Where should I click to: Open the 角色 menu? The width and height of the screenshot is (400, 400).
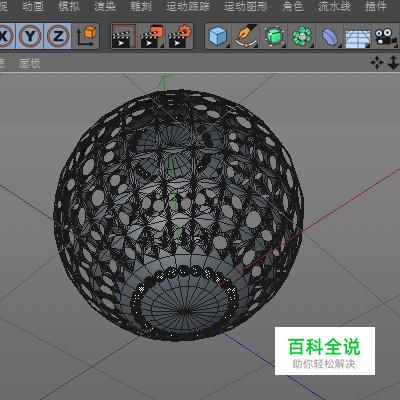pos(293,6)
